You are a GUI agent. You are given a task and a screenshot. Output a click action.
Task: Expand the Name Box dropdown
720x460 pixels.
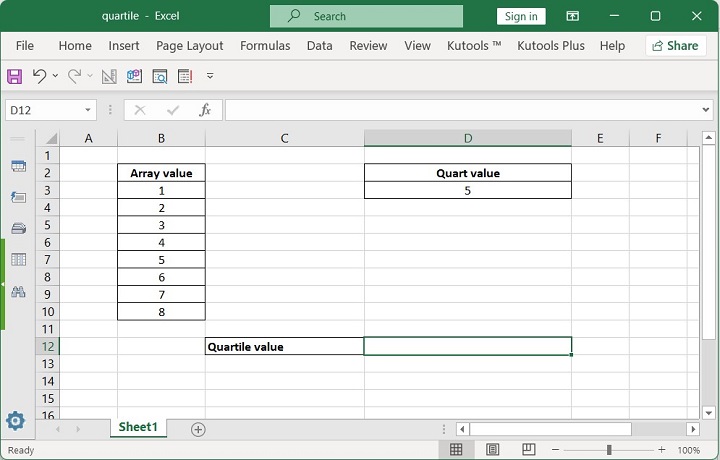click(x=88, y=110)
